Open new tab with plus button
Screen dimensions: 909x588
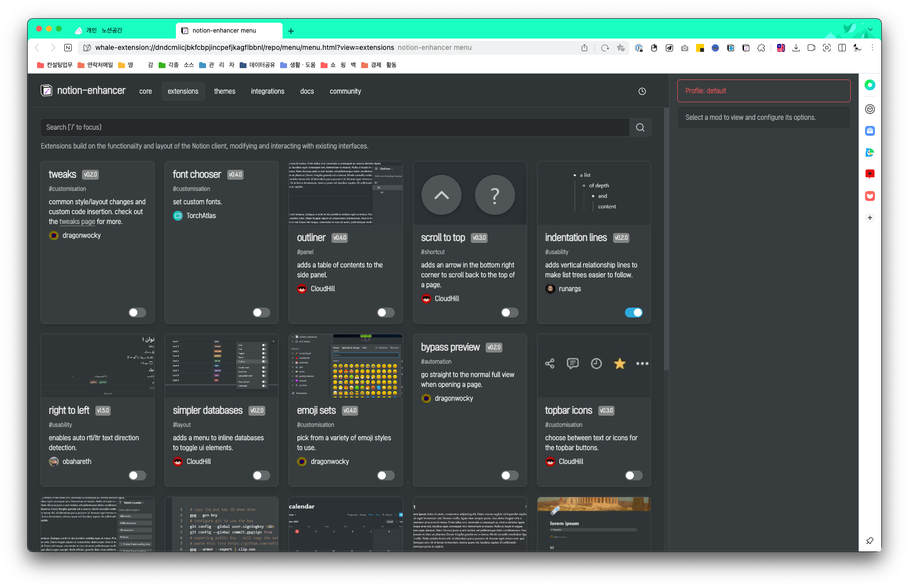291,31
